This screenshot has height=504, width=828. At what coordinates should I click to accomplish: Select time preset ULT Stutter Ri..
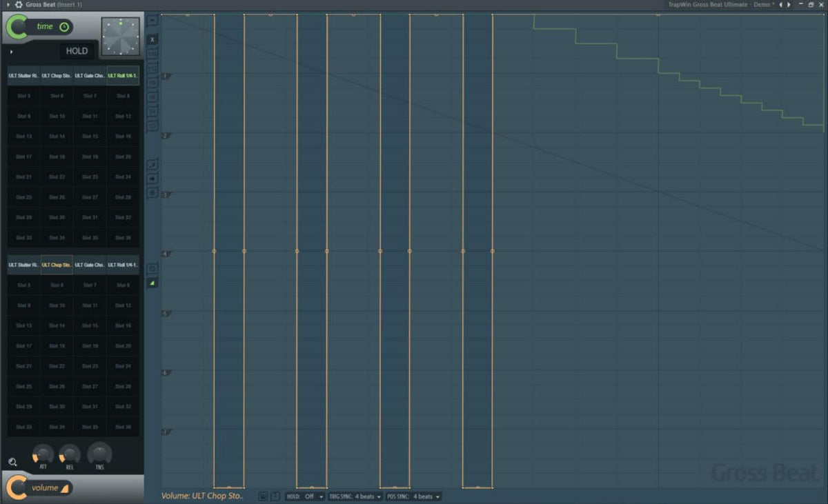pos(23,76)
